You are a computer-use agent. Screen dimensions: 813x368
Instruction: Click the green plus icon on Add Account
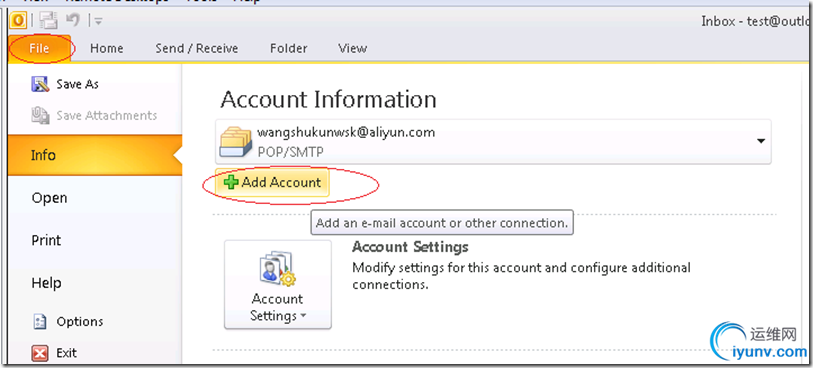click(231, 182)
